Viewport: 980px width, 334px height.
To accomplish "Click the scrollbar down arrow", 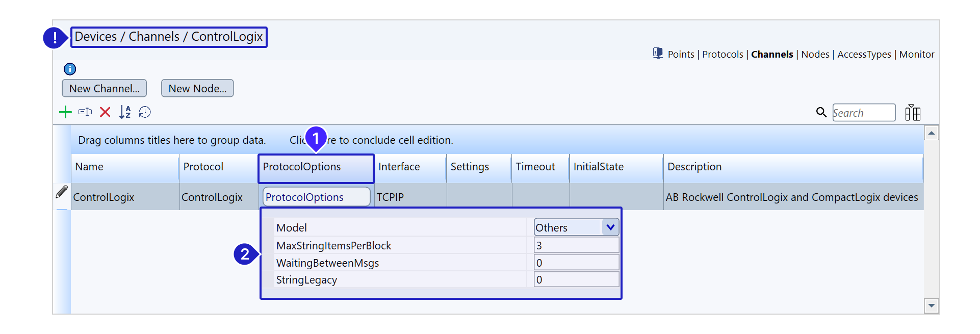I will click(931, 306).
